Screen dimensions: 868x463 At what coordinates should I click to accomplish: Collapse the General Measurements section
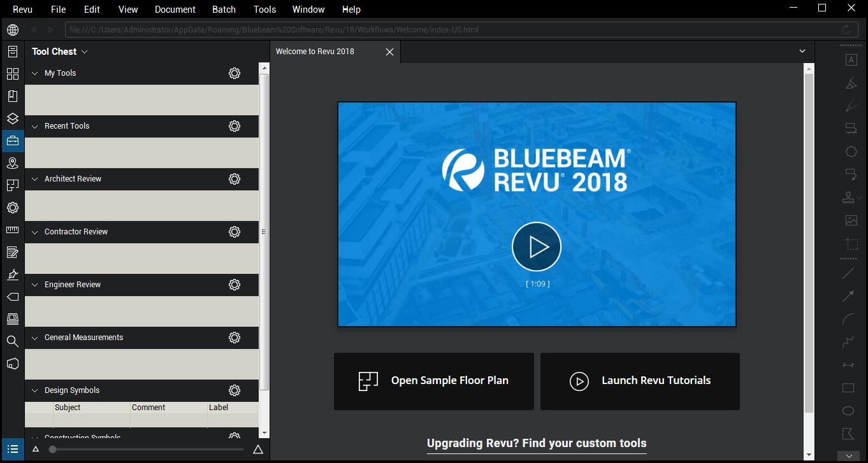35,338
